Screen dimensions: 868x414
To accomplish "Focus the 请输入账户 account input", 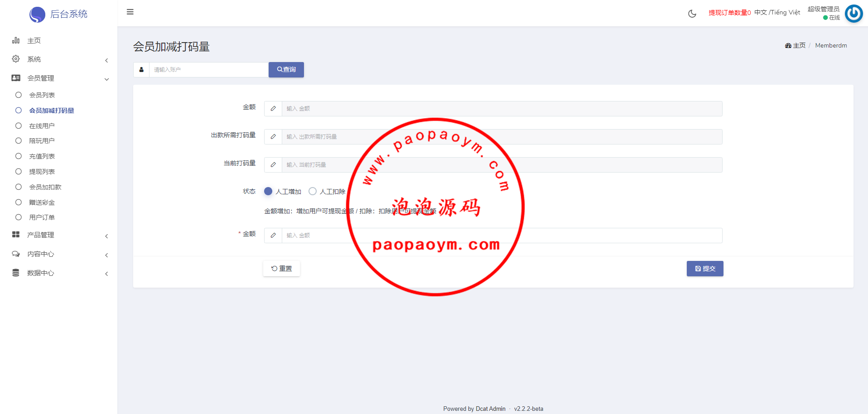I will click(x=209, y=70).
